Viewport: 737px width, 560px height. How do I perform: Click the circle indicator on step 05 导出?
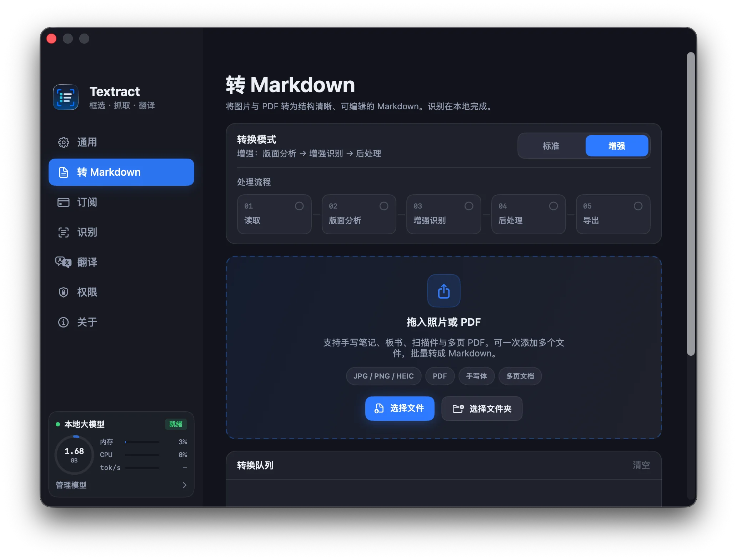pos(638,206)
